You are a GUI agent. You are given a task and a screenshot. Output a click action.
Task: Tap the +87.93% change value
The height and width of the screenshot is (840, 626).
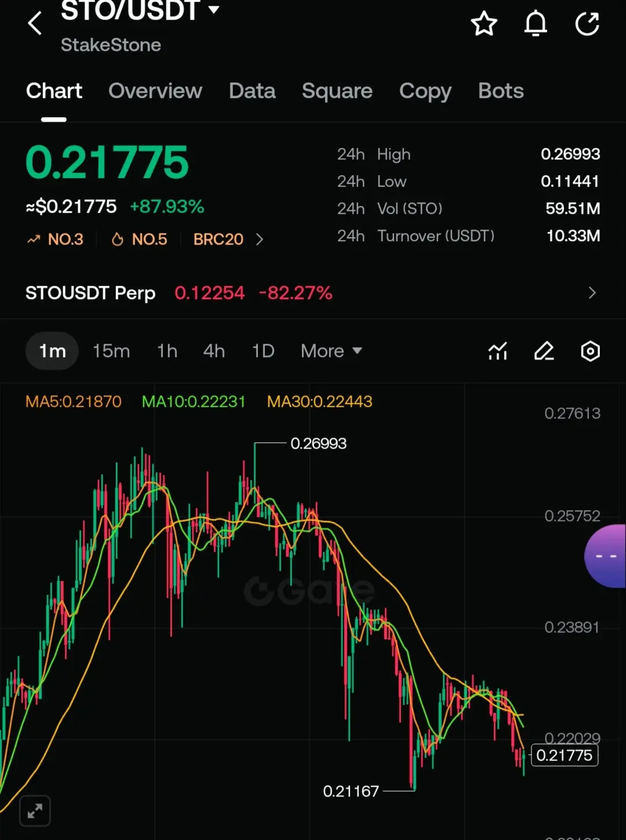pos(167,207)
